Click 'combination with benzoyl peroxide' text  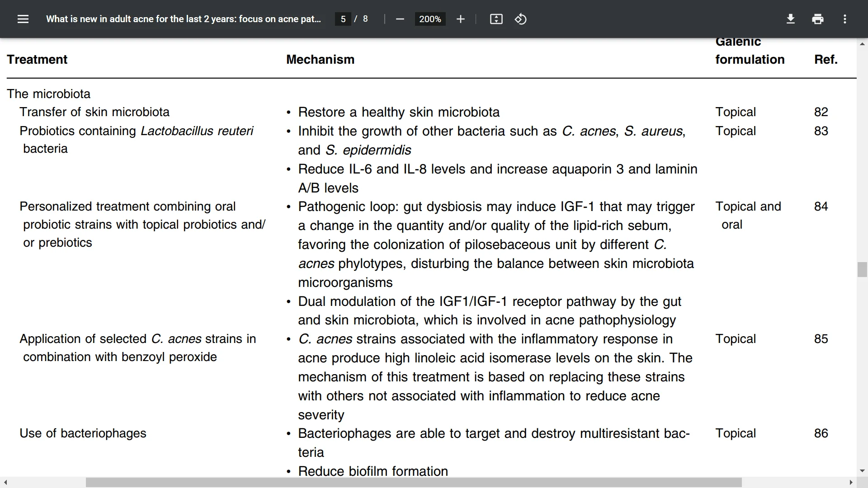(x=120, y=357)
